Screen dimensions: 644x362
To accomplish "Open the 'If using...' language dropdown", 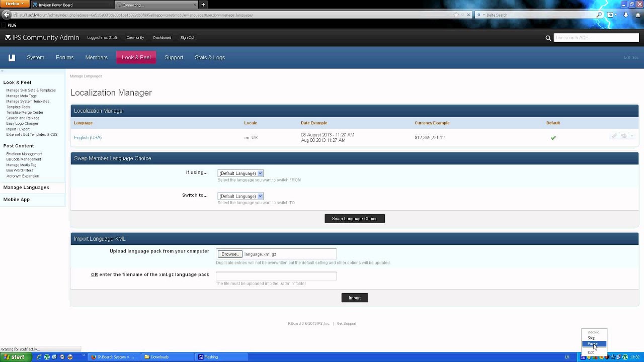I will click(240, 173).
